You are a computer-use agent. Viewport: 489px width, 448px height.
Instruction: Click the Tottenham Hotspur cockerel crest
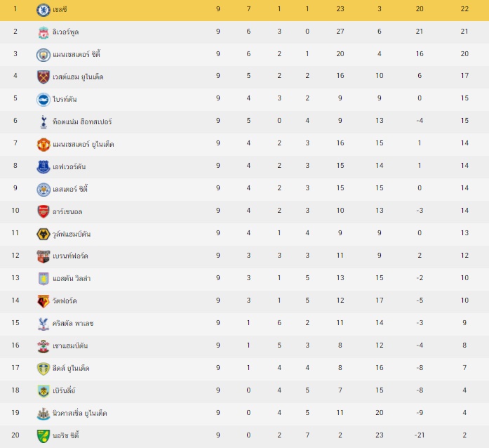pyautogui.click(x=43, y=122)
